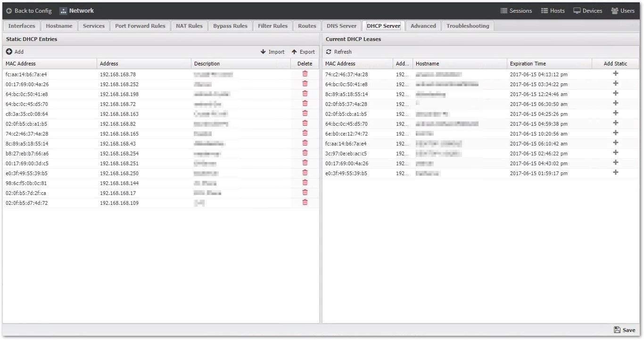Export static DHCP entries
This screenshot has width=644, height=340.
coord(303,52)
